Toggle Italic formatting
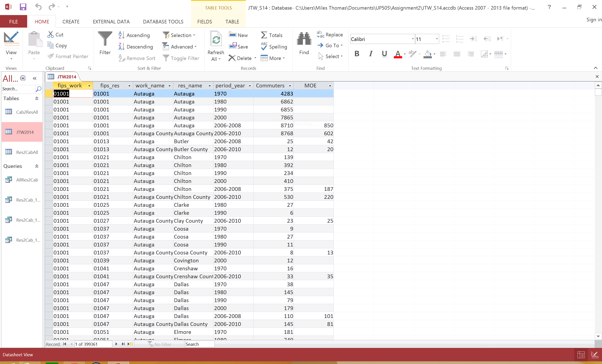This screenshot has width=602, height=364. 371,54
